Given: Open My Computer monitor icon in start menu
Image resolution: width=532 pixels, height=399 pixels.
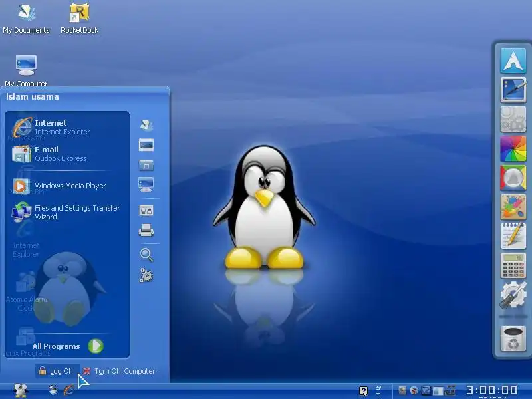Looking at the screenshot, I should coord(146,184).
